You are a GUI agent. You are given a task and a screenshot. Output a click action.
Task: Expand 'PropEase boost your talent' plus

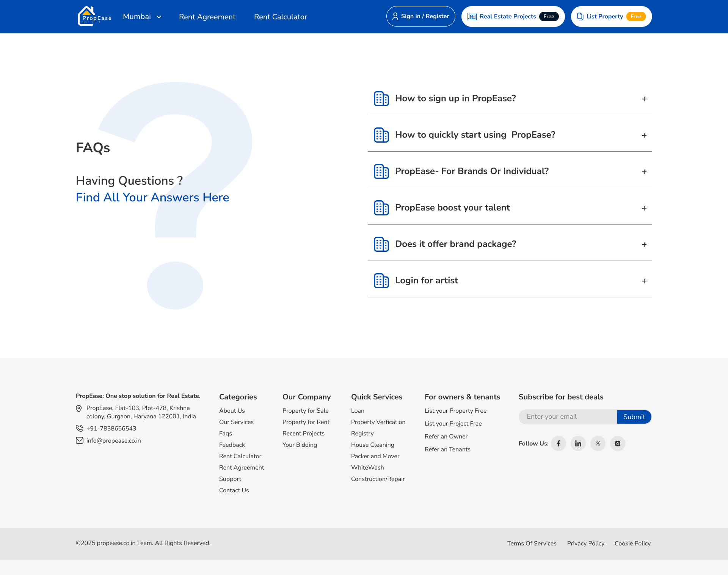pos(644,208)
